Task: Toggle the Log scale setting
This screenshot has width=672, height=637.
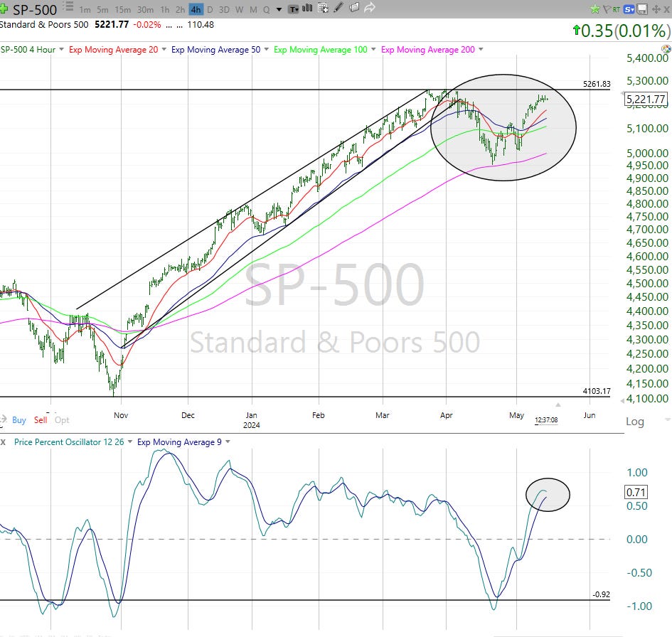Action: coord(635,422)
